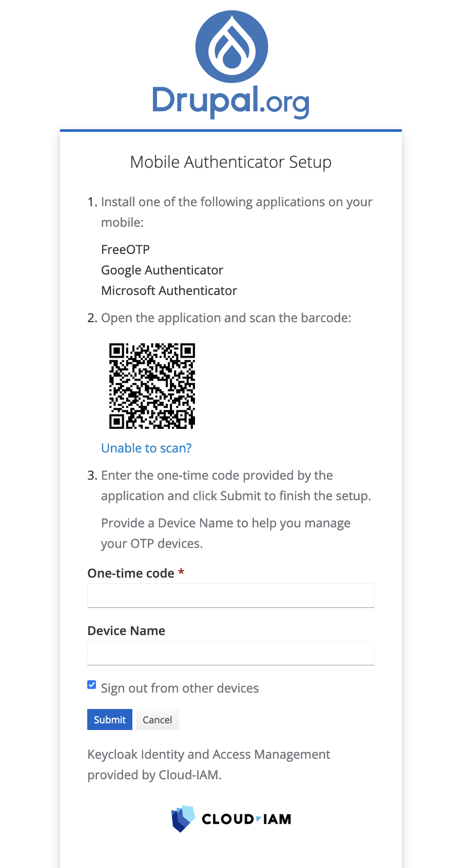
Task: Click the "Device Name" field label
Action: (126, 631)
